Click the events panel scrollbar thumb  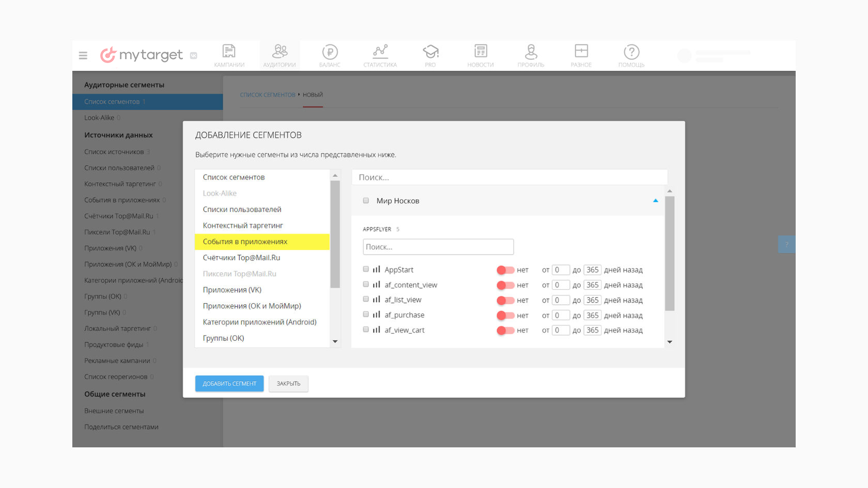point(670,253)
